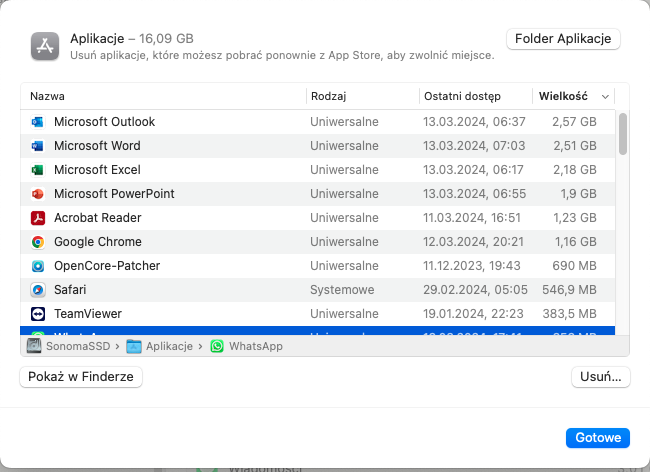650x472 pixels.
Task: Click the Microsoft Excel icon
Action: 38,170
